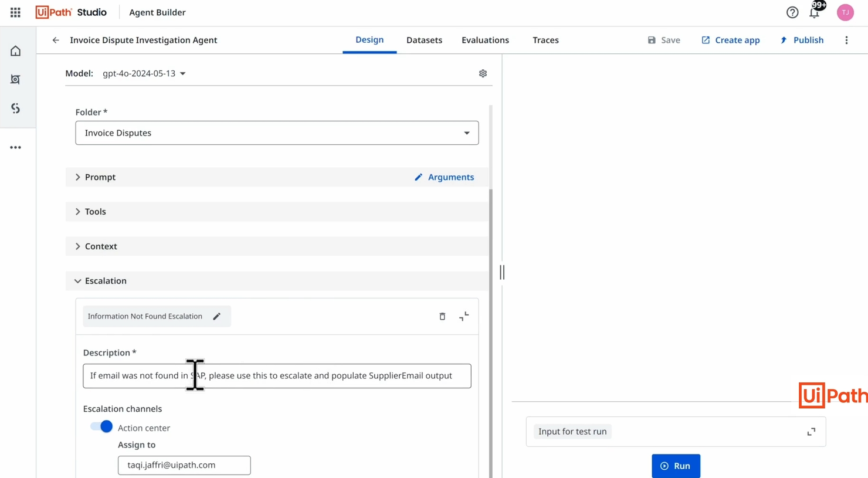Switch to the Design tab

[x=369, y=40]
